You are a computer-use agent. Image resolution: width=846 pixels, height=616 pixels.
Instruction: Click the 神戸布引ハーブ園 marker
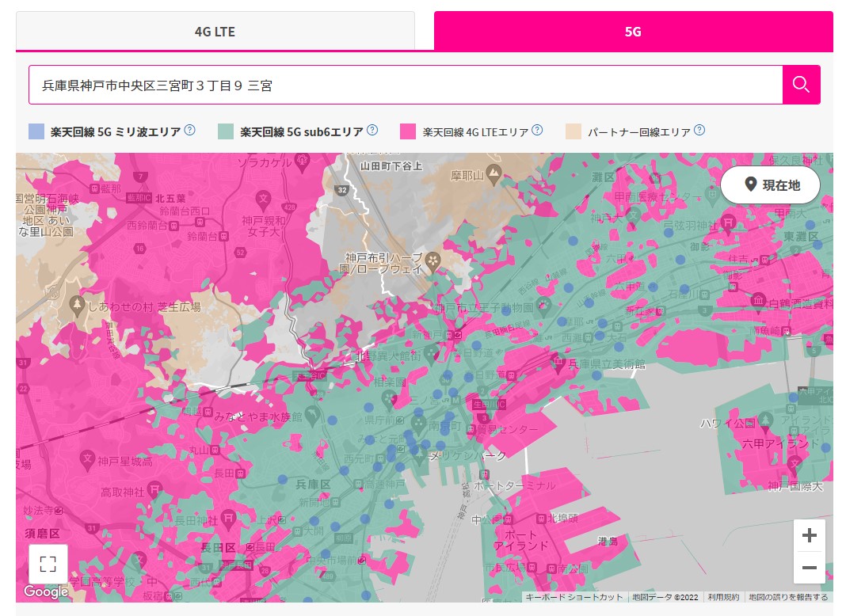tap(433, 261)
